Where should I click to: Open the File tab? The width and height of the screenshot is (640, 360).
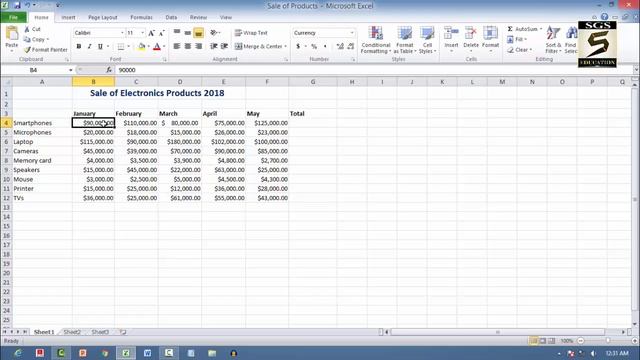coord(13,18)
